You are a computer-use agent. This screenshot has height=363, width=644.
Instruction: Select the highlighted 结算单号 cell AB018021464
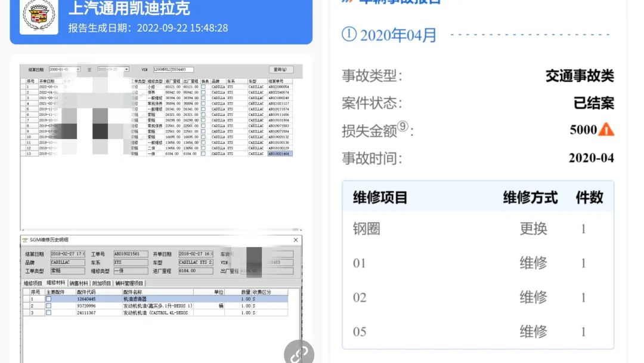coord(280,154)
